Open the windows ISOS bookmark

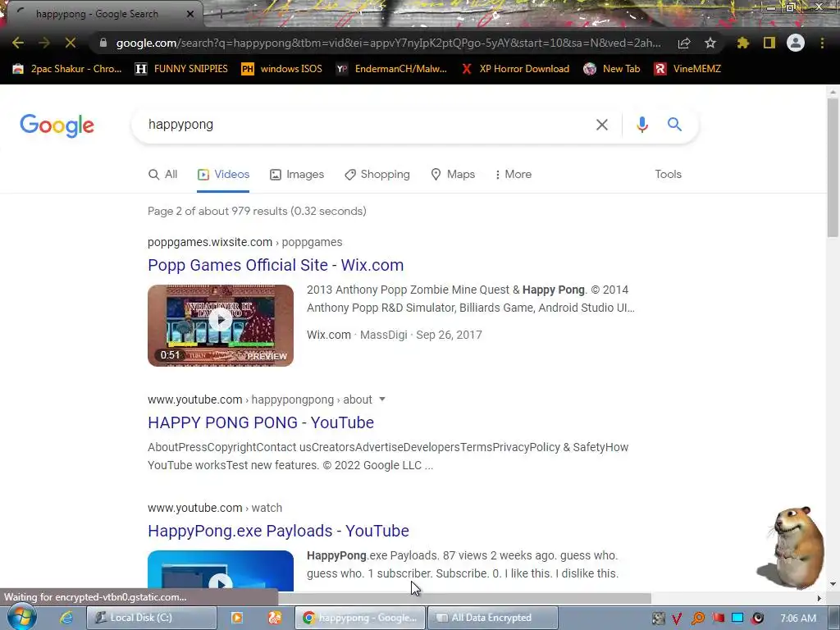[282, 69]
